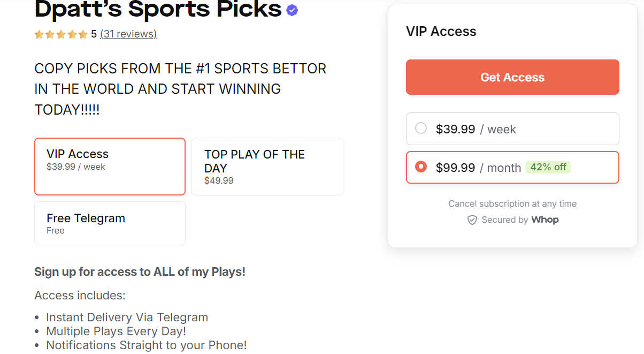The width and height of the screenshot is (644, 354).
Task: Click the Sign up for access heading
Action: coord(140,272)
